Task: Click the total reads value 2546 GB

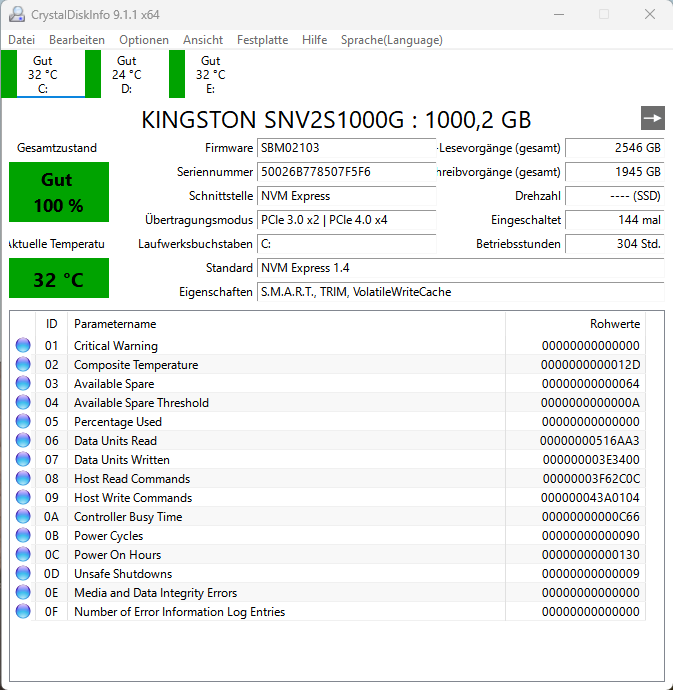Action: click(x=615, y=148)
